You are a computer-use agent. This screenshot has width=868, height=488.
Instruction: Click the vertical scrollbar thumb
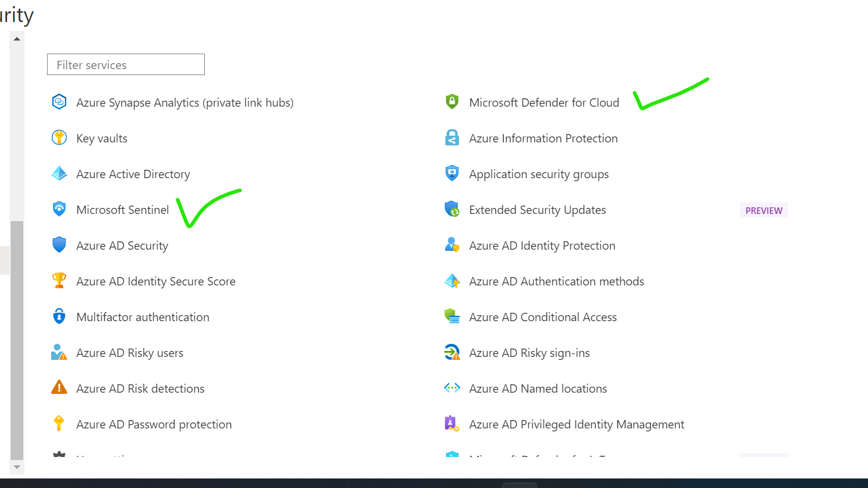tap(17, 340)
